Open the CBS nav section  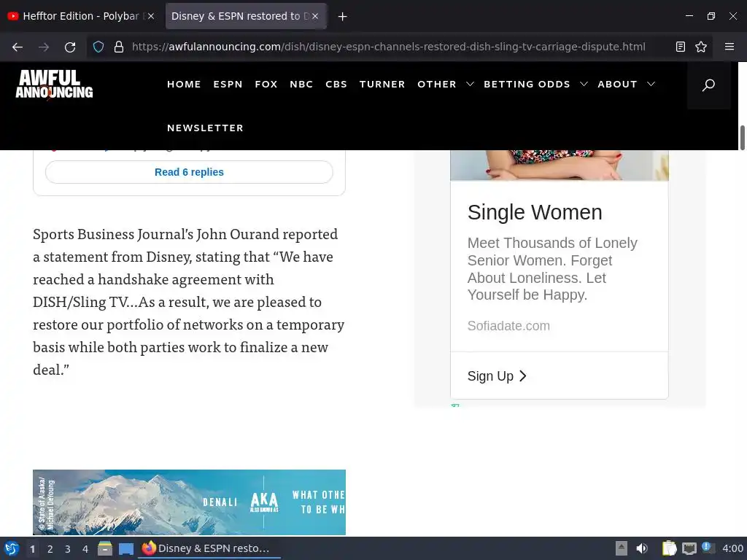[336, 85]
